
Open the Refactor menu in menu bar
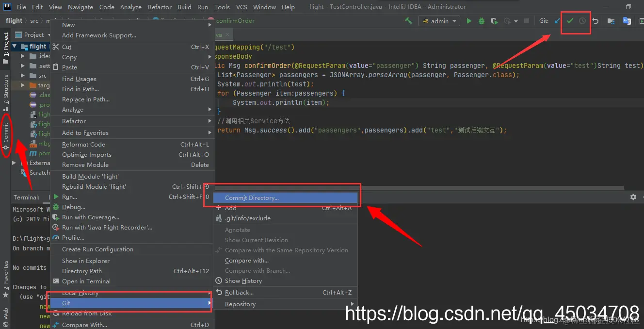coord(160,7)
